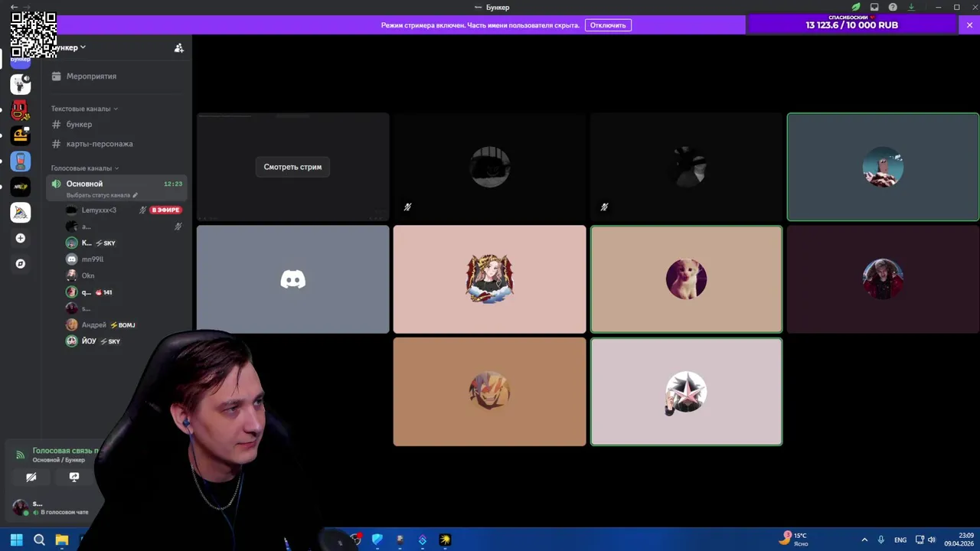Click Отключить to disable streamer mode
This screenshot has height=551, width=980.
(608, 25)
